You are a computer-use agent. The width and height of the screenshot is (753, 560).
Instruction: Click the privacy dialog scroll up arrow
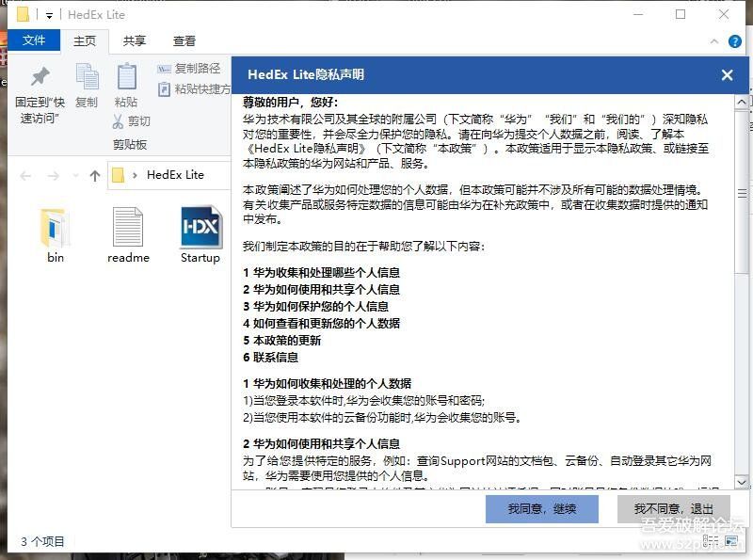click(x=742, y=102)
